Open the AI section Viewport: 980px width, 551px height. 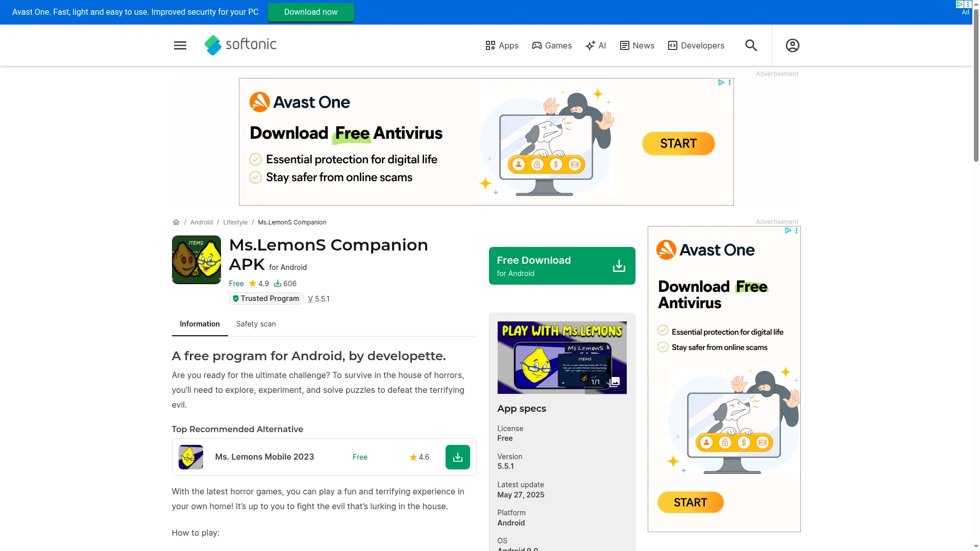tap(596, 45)
